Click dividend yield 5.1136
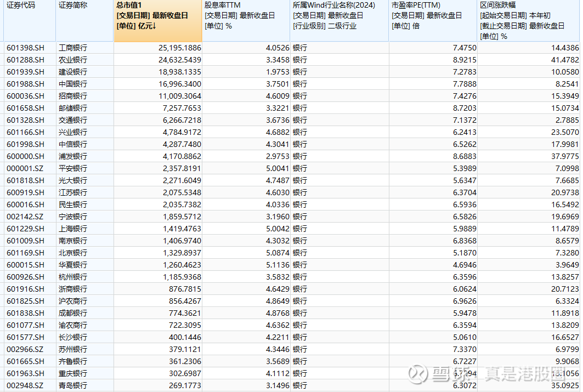This screenshot has width=583, height=392. 278,265
